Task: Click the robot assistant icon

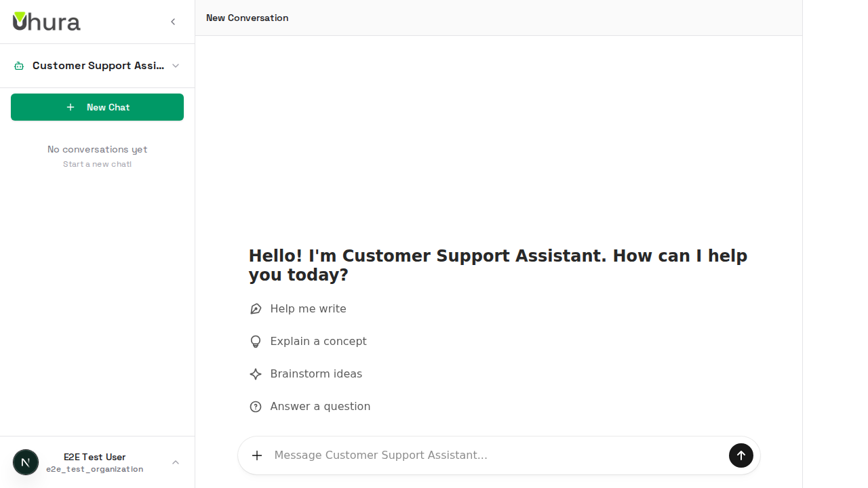Action: click(x=19, y=66)
